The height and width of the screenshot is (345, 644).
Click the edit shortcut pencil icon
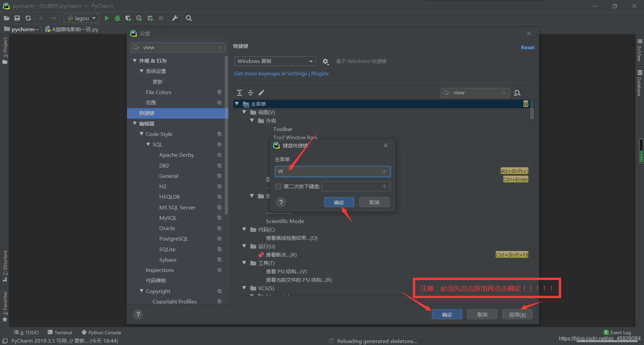click(262, 93)
